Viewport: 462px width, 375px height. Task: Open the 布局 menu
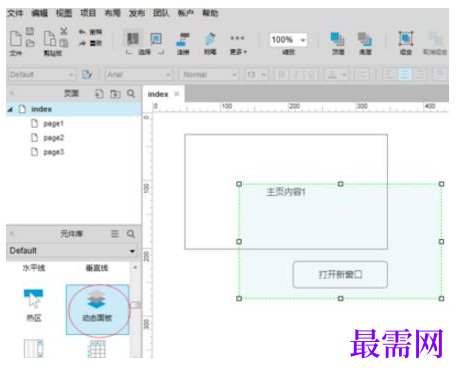(x=113, y=13)
